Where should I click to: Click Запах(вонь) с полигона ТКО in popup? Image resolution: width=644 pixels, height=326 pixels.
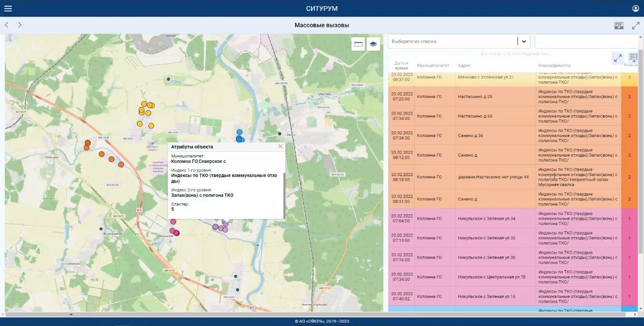tap(202, 195)
